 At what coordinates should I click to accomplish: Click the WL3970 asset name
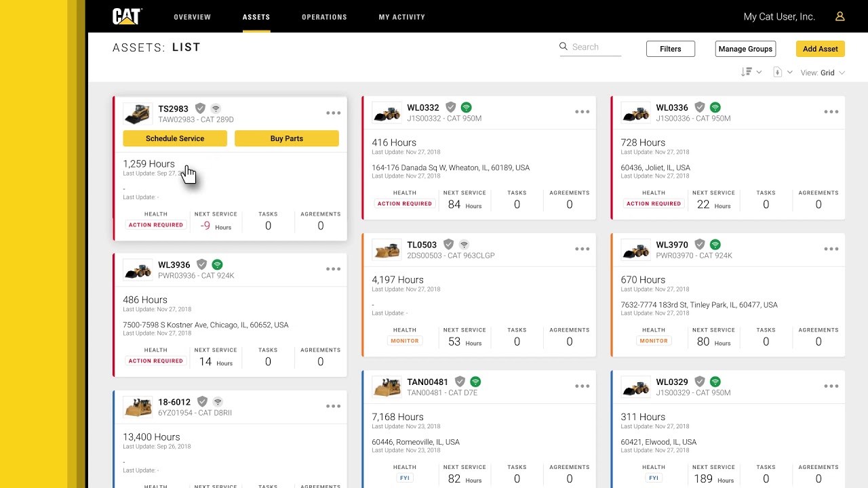pos(672,245)
